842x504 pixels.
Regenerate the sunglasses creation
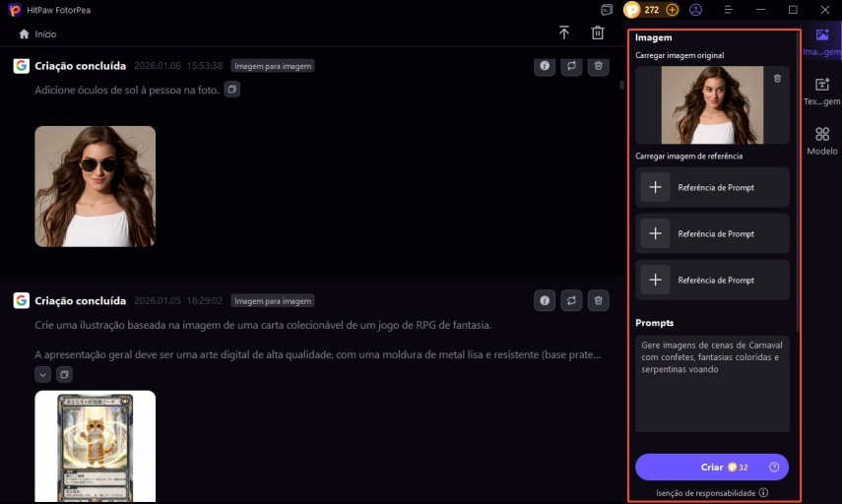click(x=571, y=66)
